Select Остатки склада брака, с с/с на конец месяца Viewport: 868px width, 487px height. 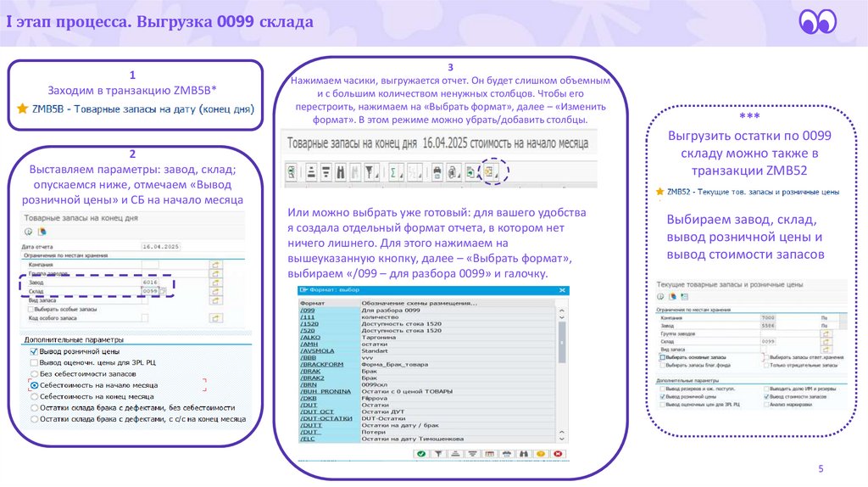click(x=34, y=419)
